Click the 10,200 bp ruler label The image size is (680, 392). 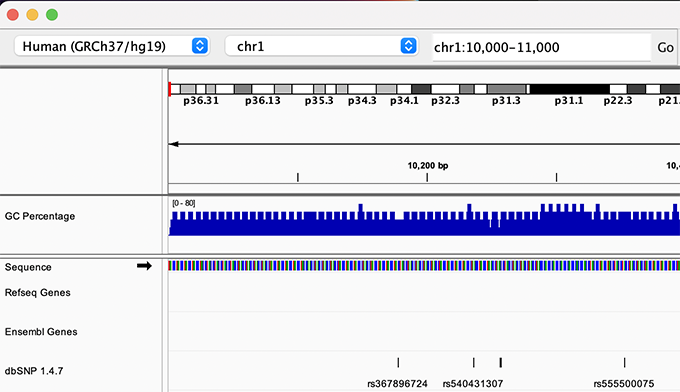click(428, 166)
